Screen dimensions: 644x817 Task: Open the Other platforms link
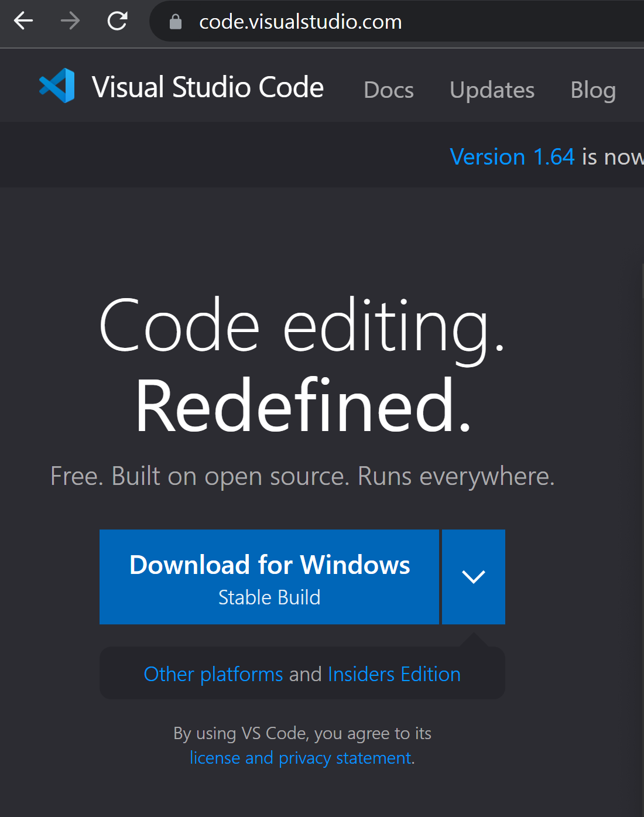[x=214, y=674]
